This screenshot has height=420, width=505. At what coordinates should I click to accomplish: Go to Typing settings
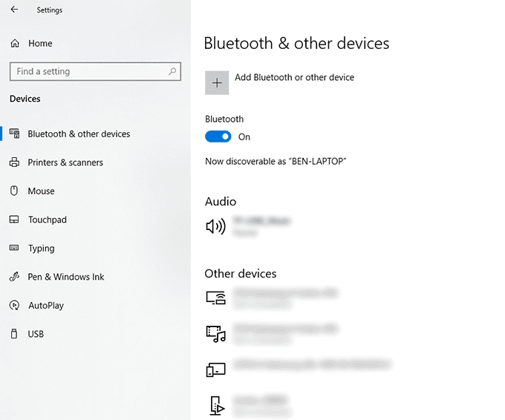[x=41, y=249]
